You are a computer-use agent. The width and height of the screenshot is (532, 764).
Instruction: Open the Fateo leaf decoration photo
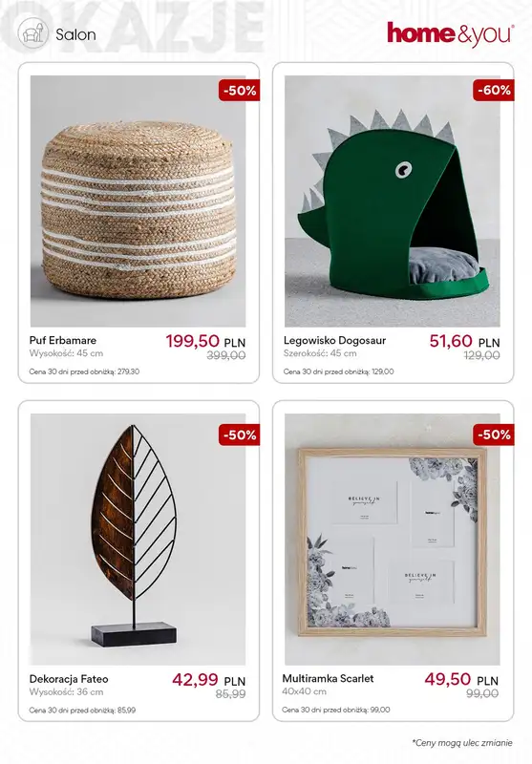[x=138, y=540]
